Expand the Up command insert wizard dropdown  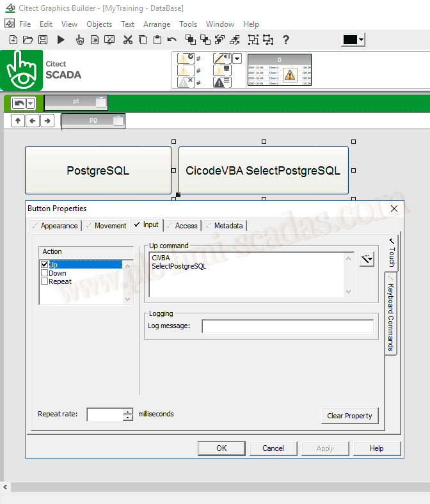[367, 259]
